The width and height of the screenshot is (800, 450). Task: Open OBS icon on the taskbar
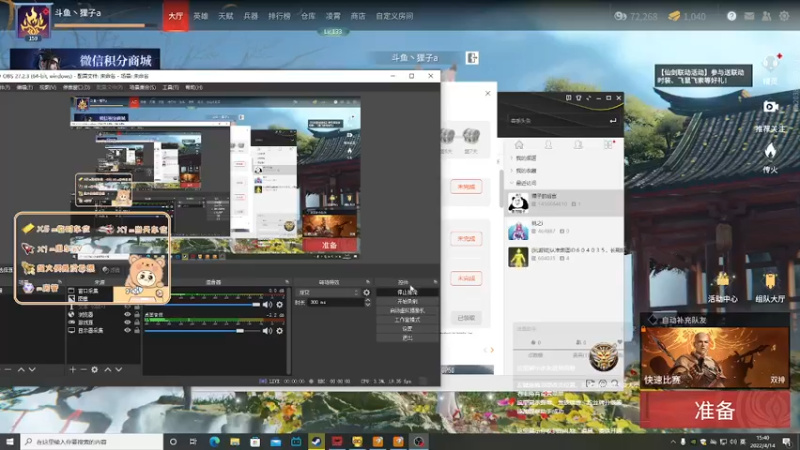coord(418,441)
